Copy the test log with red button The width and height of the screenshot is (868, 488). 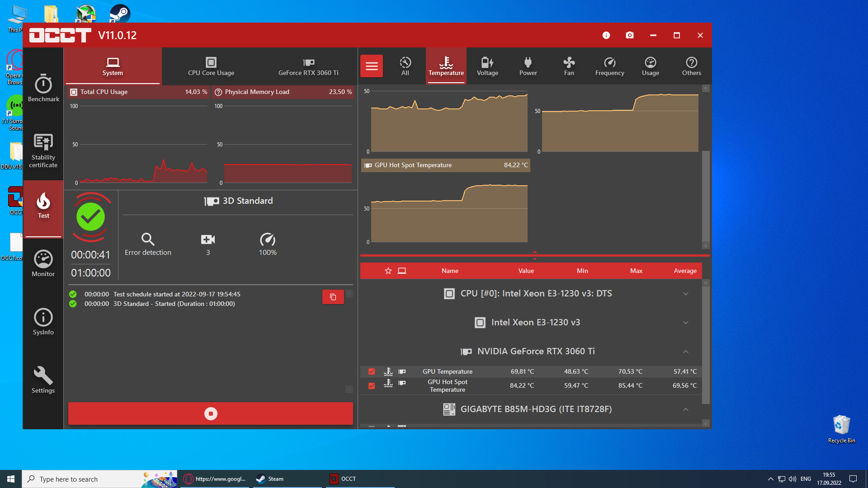[333, 297]
